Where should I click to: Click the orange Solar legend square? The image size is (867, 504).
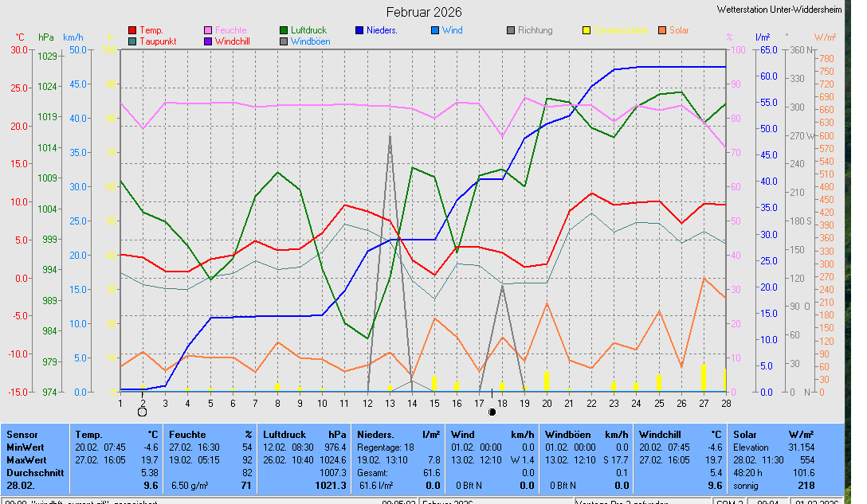pos(662,30)
